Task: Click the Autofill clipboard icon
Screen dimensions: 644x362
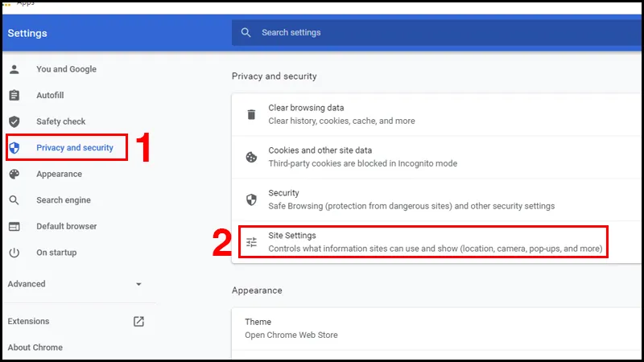Action: click(14, 96)
